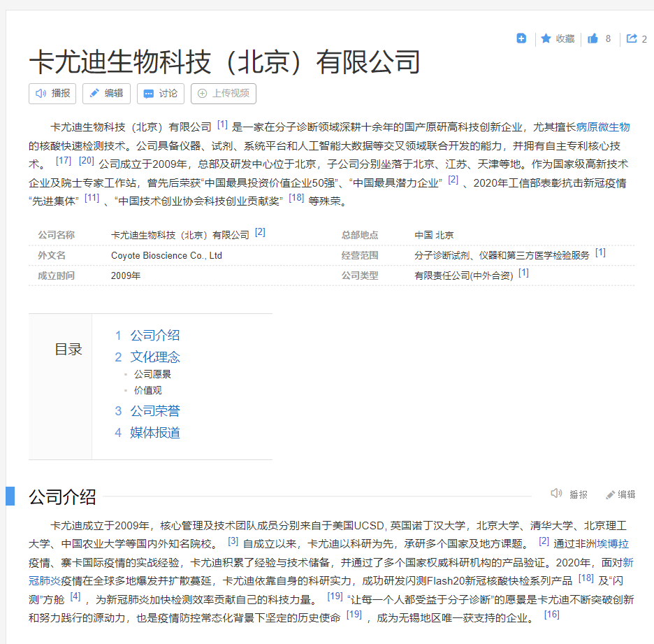Open the 埃博拉 link

(x=613, y=544)
